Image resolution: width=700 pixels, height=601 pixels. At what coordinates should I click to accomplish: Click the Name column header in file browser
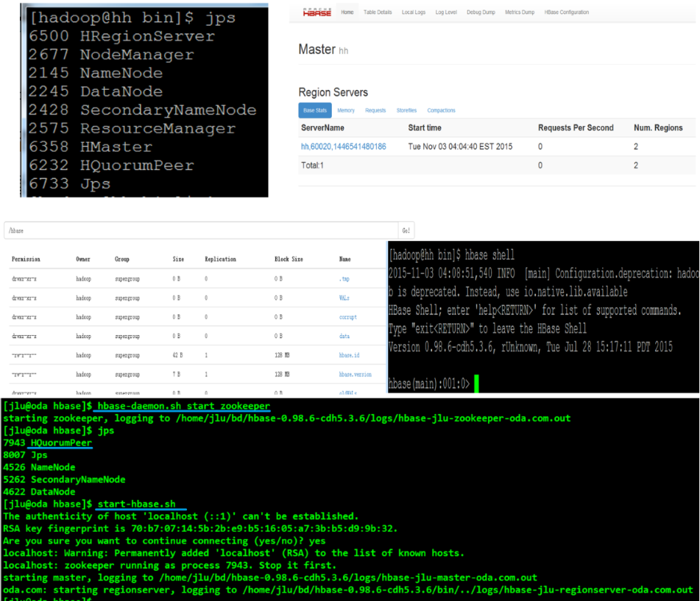tap(344, 259)
